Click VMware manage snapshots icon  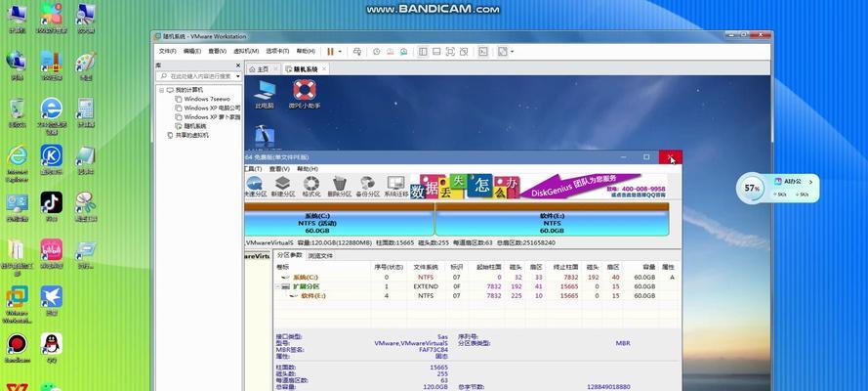(404, 52)
